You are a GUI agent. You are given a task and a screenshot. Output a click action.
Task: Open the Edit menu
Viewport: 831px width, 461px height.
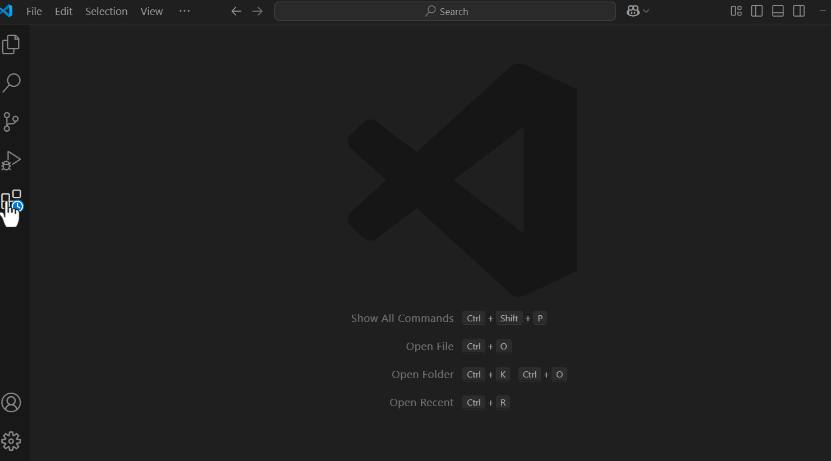(64, 11)
